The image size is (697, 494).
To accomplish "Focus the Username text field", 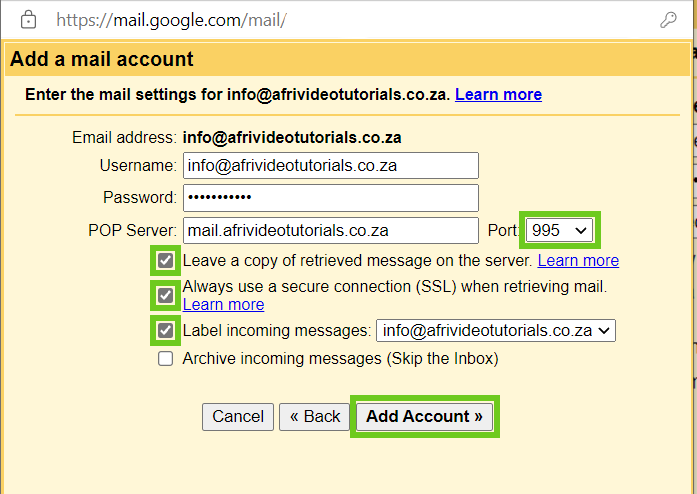I will coord(331,165).
